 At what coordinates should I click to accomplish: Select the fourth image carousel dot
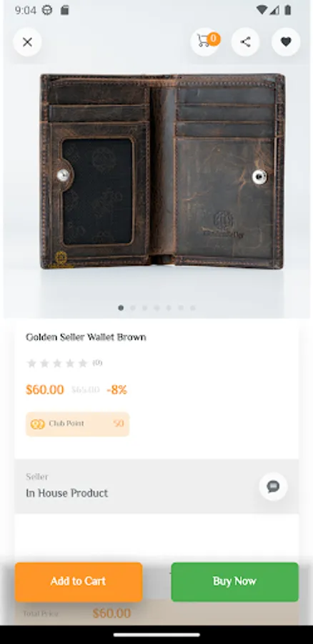(156, 308)
